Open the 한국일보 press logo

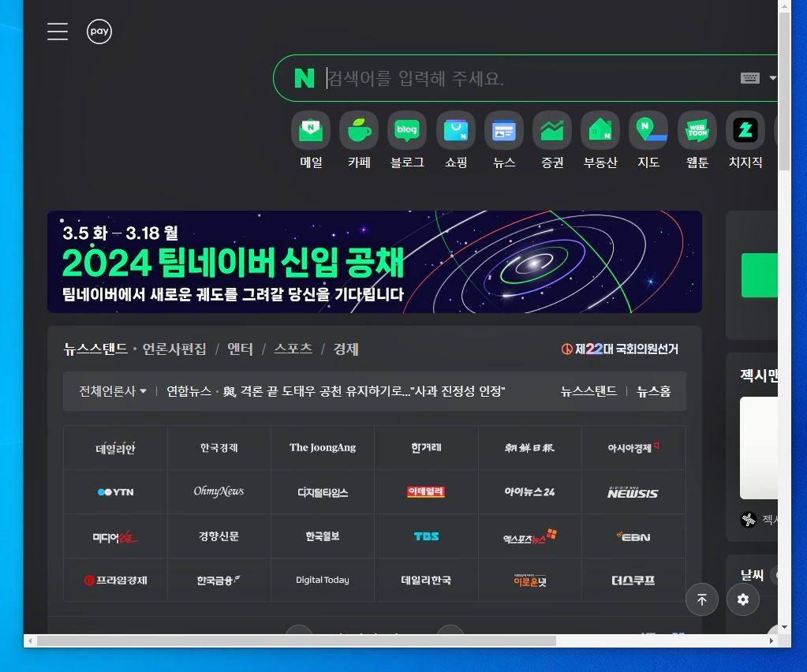(323, 536)
